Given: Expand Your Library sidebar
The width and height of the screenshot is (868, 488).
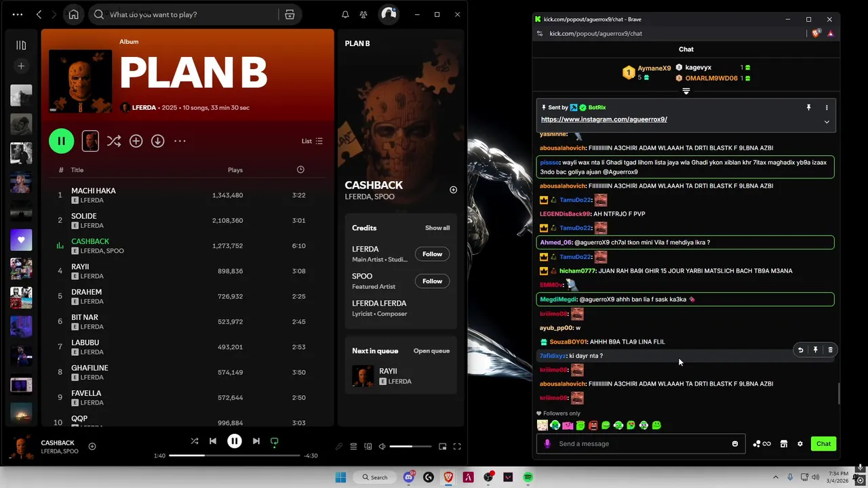Looking at the screenshot, I should pos(21,45).
